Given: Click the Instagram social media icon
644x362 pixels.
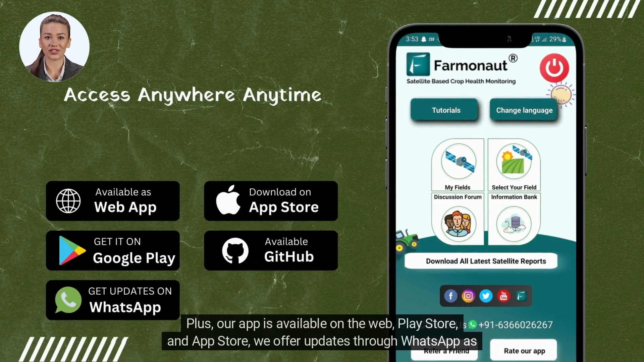Looking at the screenshot, I should [468, 297].
